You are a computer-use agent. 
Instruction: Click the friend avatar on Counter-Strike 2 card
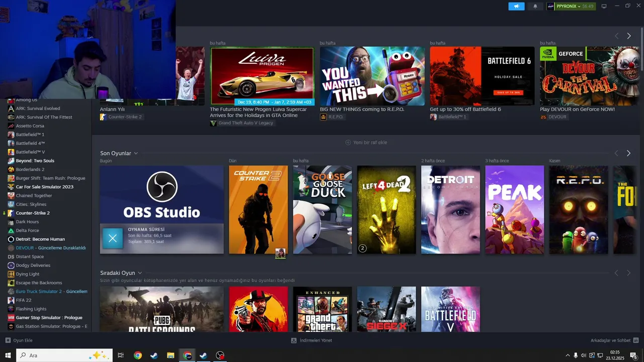point(280,253)
